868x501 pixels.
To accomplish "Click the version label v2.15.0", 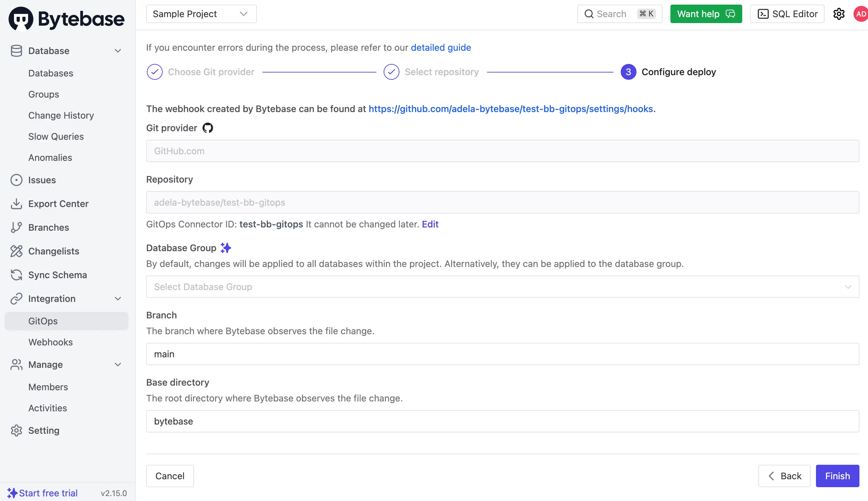I will 114,493.
